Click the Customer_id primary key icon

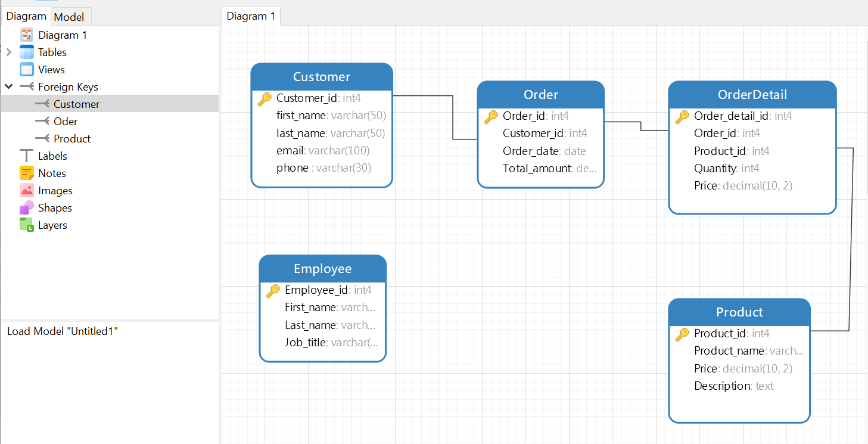pos(265,99)
